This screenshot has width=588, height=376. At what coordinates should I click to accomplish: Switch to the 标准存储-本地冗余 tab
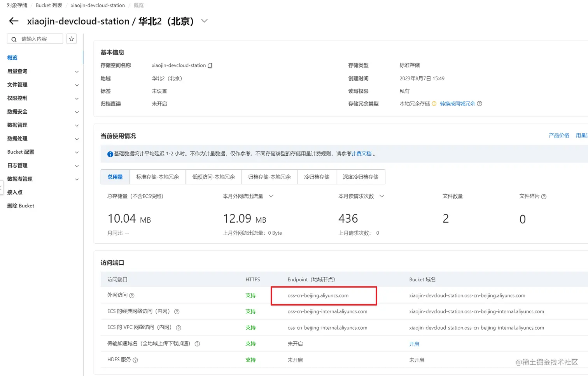(157, 177)
